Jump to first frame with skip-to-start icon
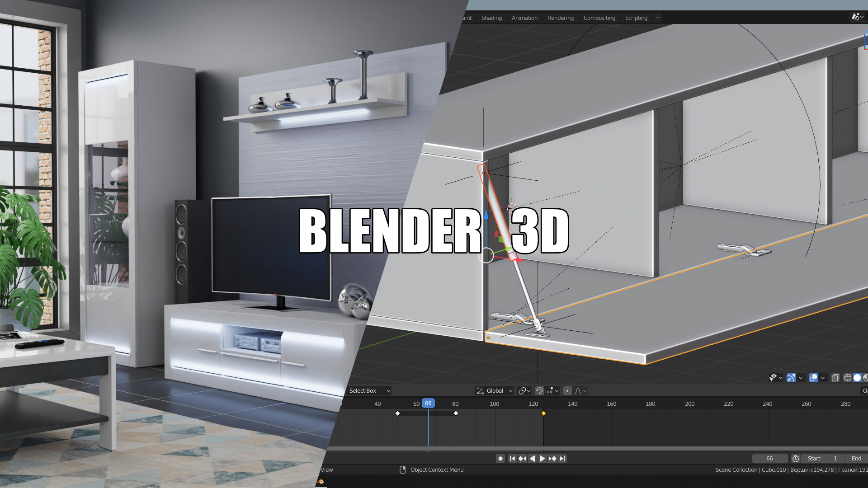The image size is (868, 488). [x=512, y=458]
